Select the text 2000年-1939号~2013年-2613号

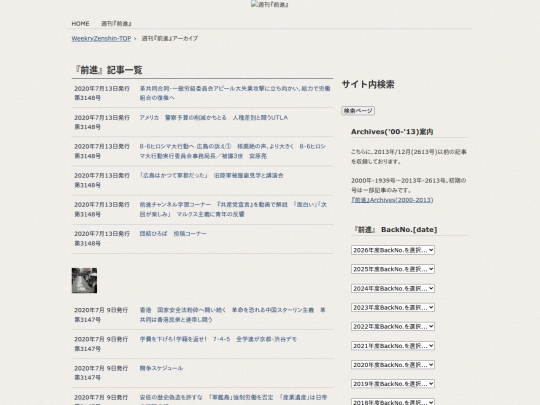pos(398,181)
